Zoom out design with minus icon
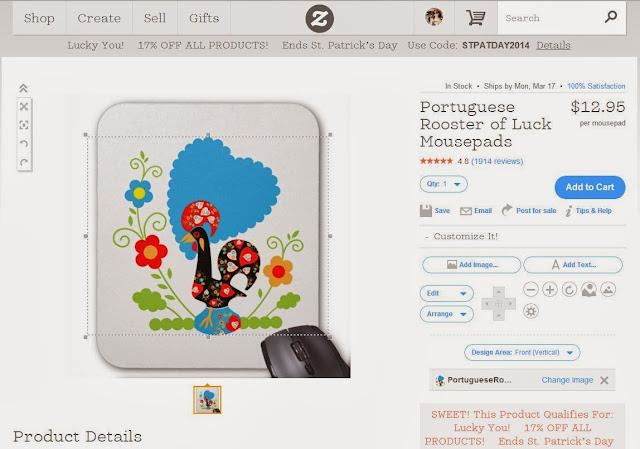 click(531, 289)
